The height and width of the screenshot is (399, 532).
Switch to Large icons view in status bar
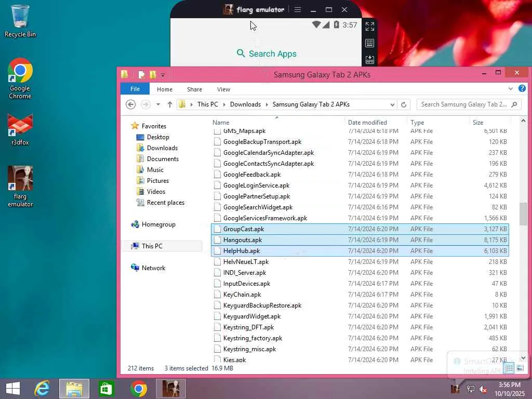click(520, 368)
